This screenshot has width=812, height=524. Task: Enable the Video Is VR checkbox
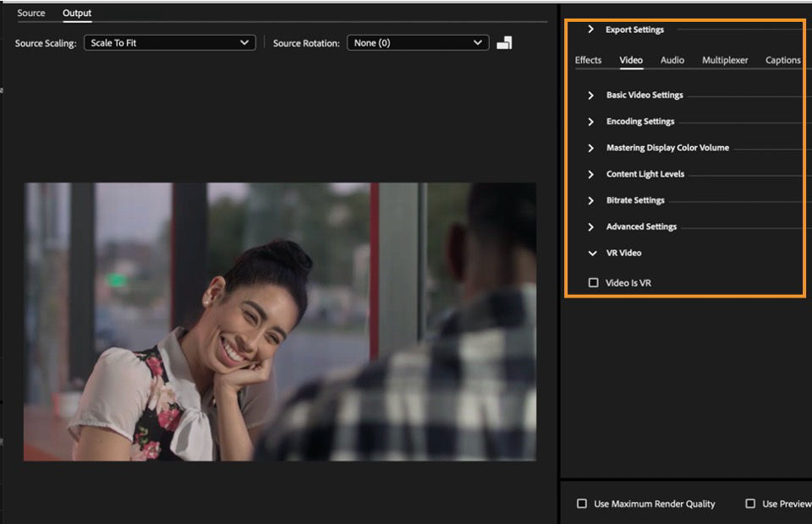coord(592,283)
